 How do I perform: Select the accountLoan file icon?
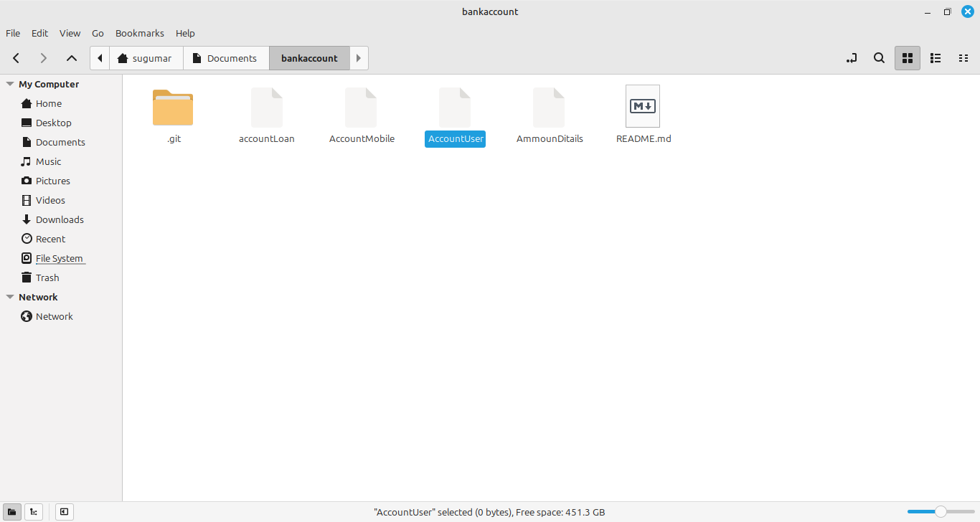click(267, 108)
